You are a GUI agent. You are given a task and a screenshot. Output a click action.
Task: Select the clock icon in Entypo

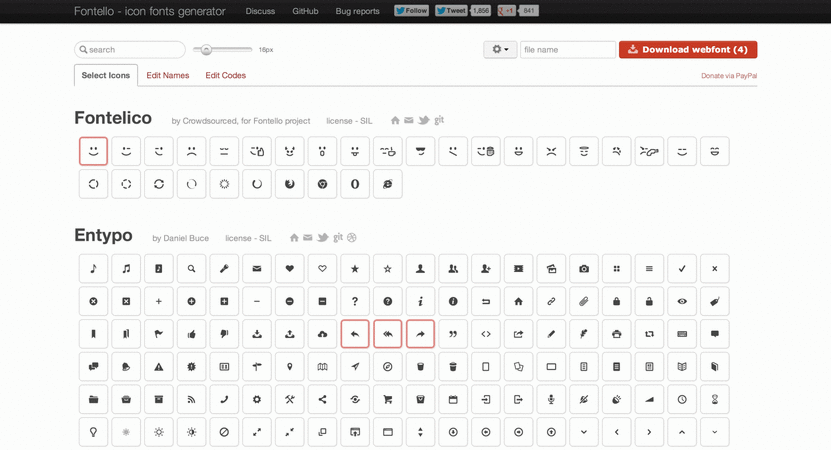(682, 400)
